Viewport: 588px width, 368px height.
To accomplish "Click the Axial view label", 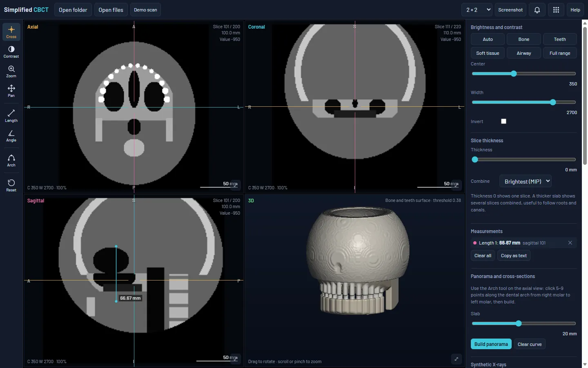I will pos(33,27).
